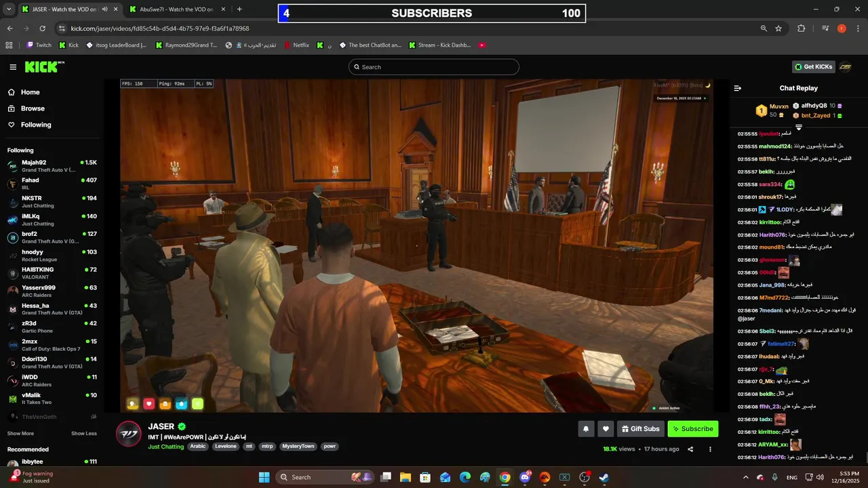Open the profile avatar in Kick's top-right

(845, 67)
